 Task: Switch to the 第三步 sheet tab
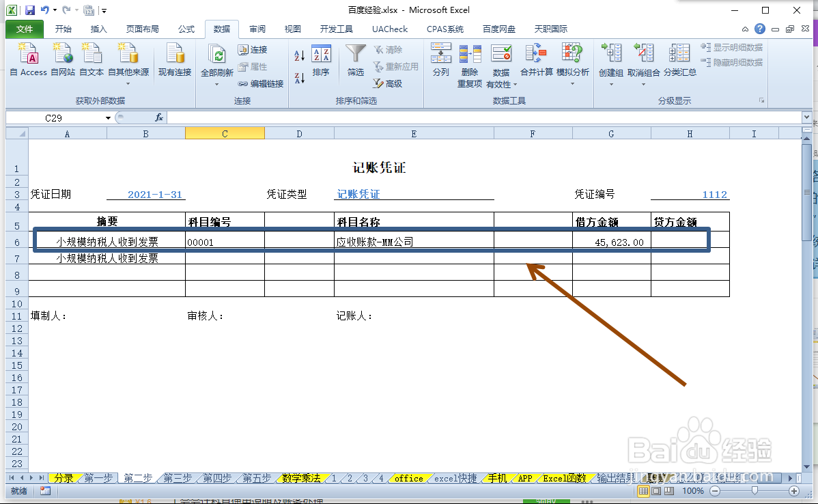point(178,478)
